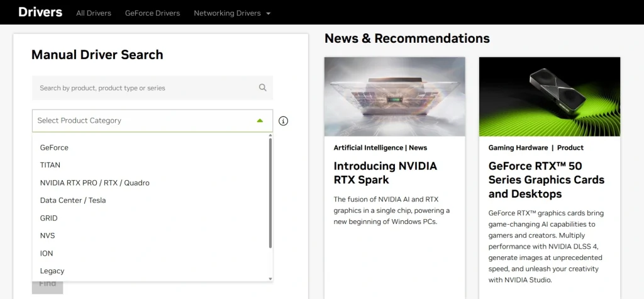Image resolution: width=644 pixels, height=299 pixels.
Task: Click Gaming Hardware | Product label
Action: coord(536,148)
